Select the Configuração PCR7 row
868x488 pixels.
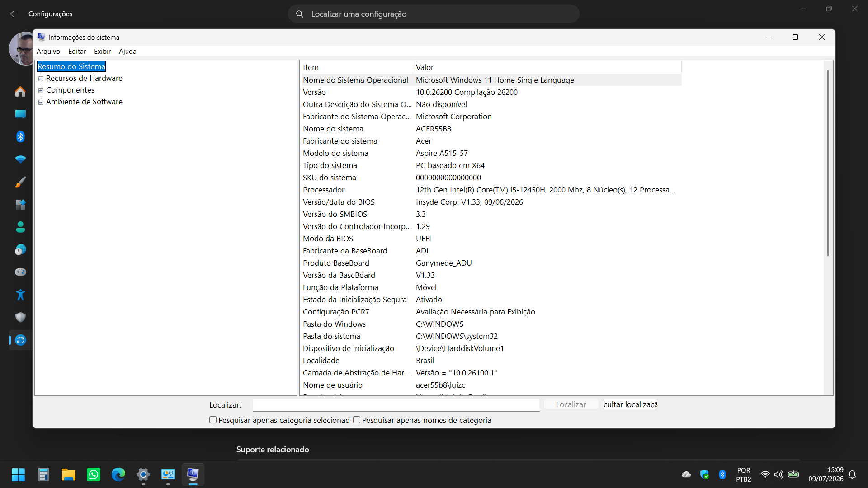pos(491,312)
